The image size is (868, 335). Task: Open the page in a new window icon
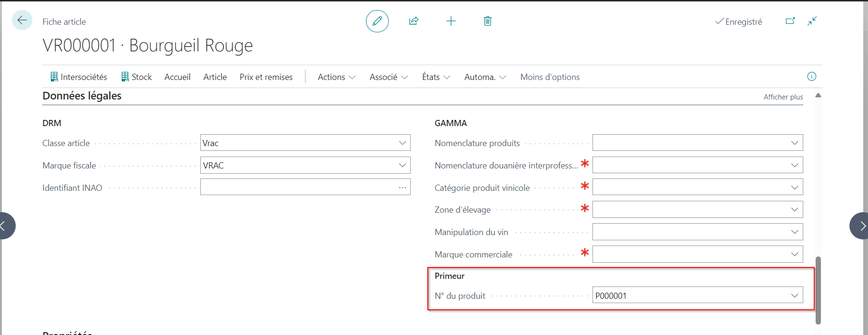(790, 21)
